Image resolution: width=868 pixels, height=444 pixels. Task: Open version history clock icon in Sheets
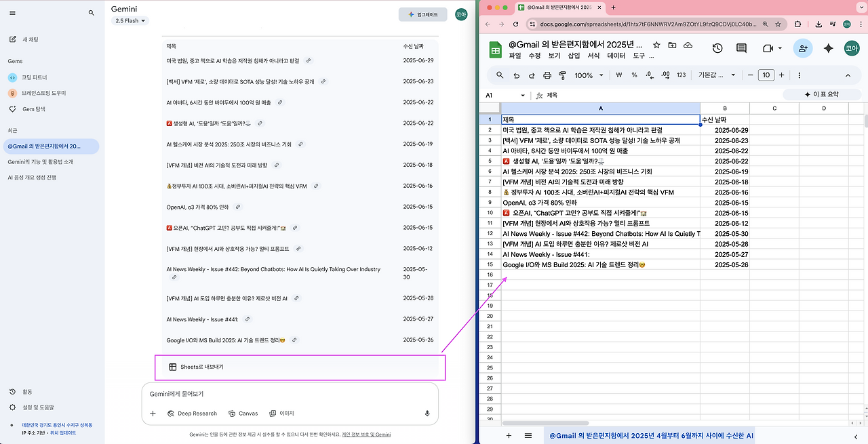pyautogui.click(x=717, y=48)
